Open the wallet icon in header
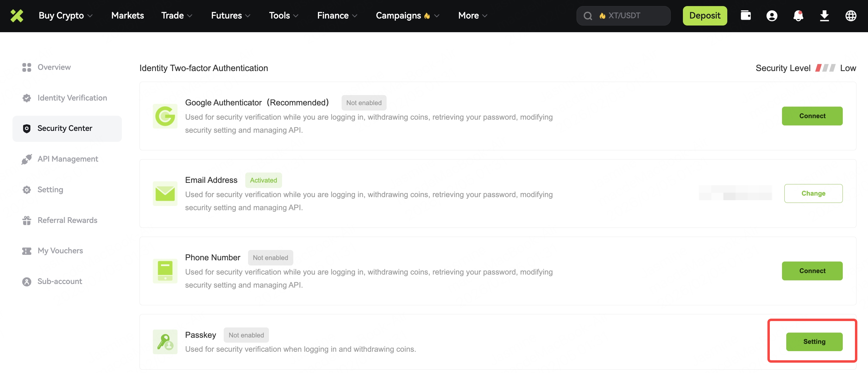Screen dimensions: 868x373 [745, 15]
